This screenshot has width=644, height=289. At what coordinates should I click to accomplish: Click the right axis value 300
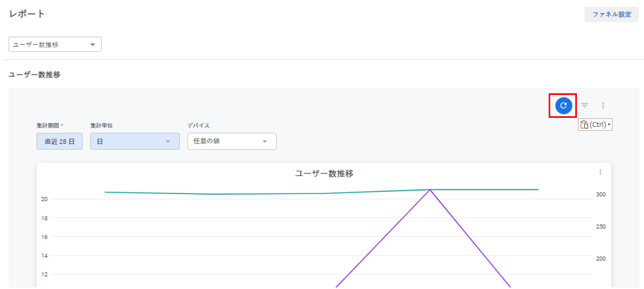(601, 195)
